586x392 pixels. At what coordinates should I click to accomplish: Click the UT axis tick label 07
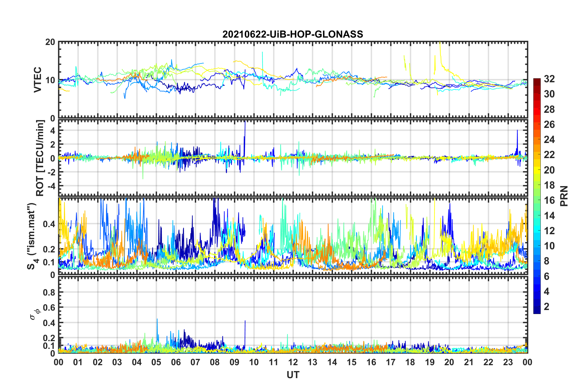[x=195, y=362]
